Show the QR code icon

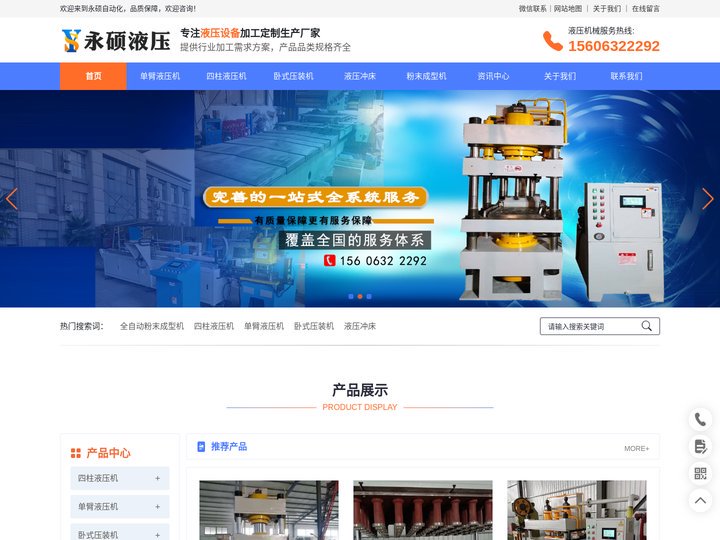[700, 473]
